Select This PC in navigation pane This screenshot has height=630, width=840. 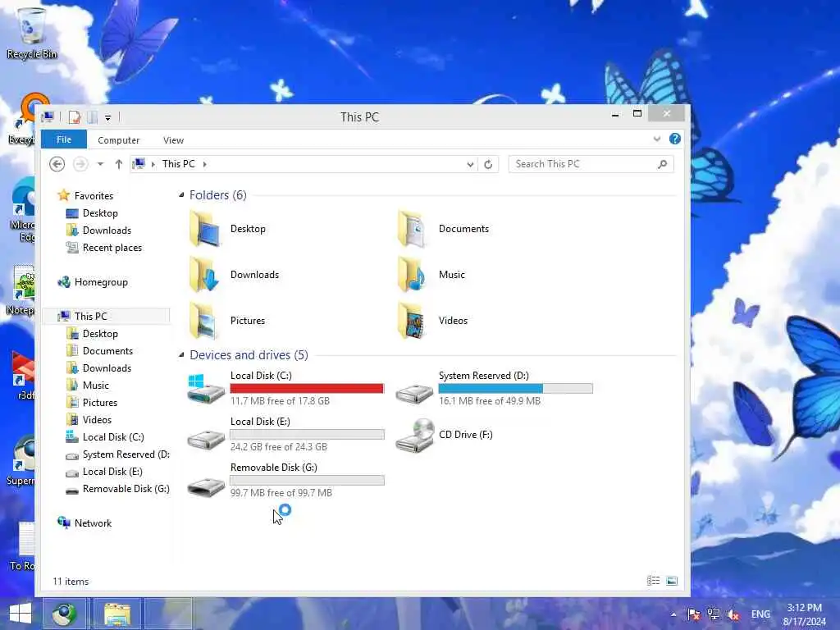click(90, 316)
